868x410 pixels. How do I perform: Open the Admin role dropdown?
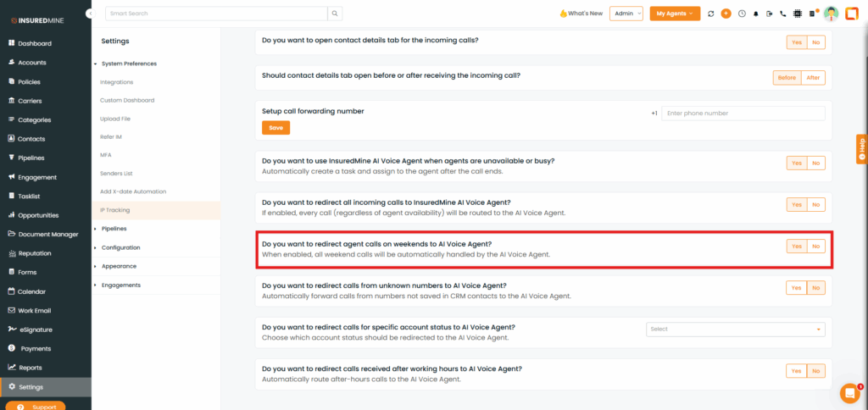626,14
